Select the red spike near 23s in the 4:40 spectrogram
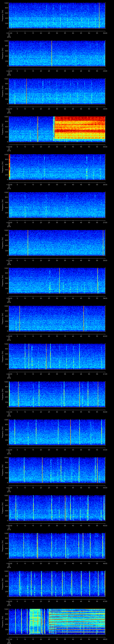 click(x=46, y=357)
